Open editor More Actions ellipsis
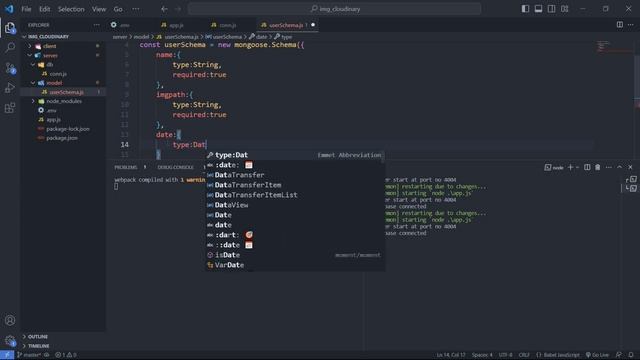The image size is (640, 360). tap(631, 25)
